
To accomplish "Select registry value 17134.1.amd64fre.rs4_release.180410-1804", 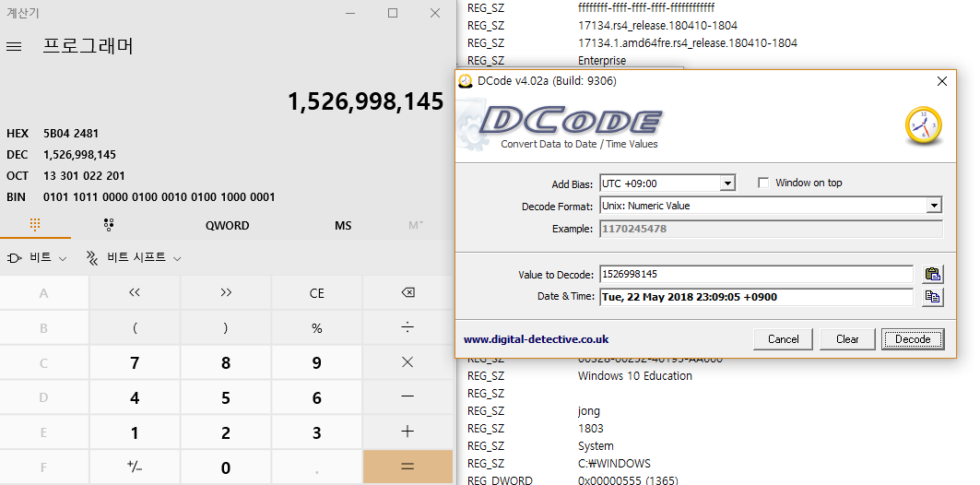I will click(x=688, y=43).
